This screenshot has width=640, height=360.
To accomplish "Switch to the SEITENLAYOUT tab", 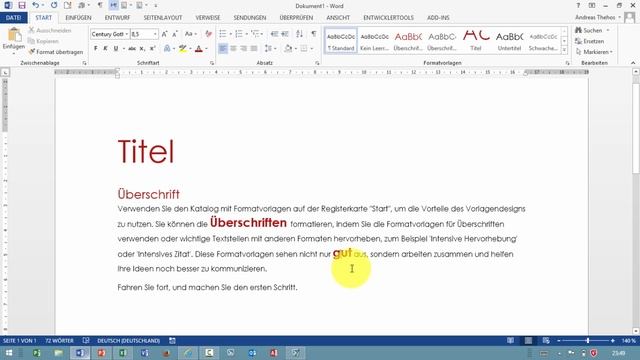I will click(162, 18).
